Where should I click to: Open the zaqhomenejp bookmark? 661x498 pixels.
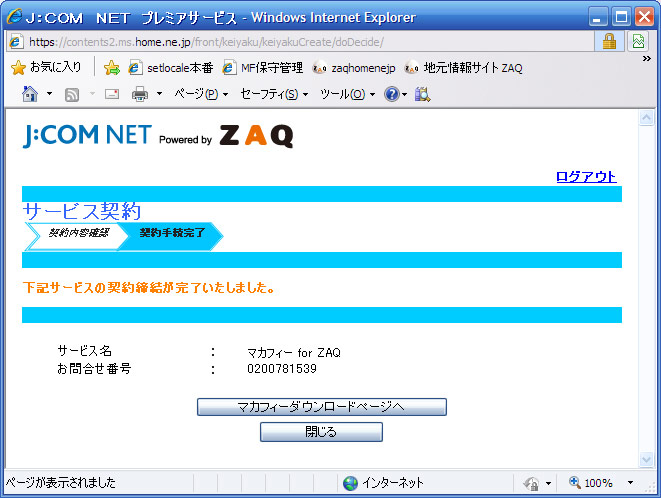354,67
